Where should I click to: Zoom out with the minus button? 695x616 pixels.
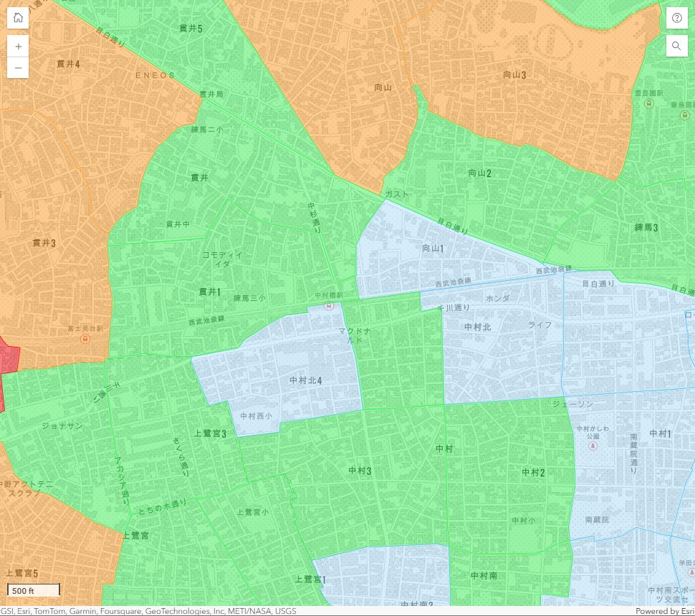(18, 67)
